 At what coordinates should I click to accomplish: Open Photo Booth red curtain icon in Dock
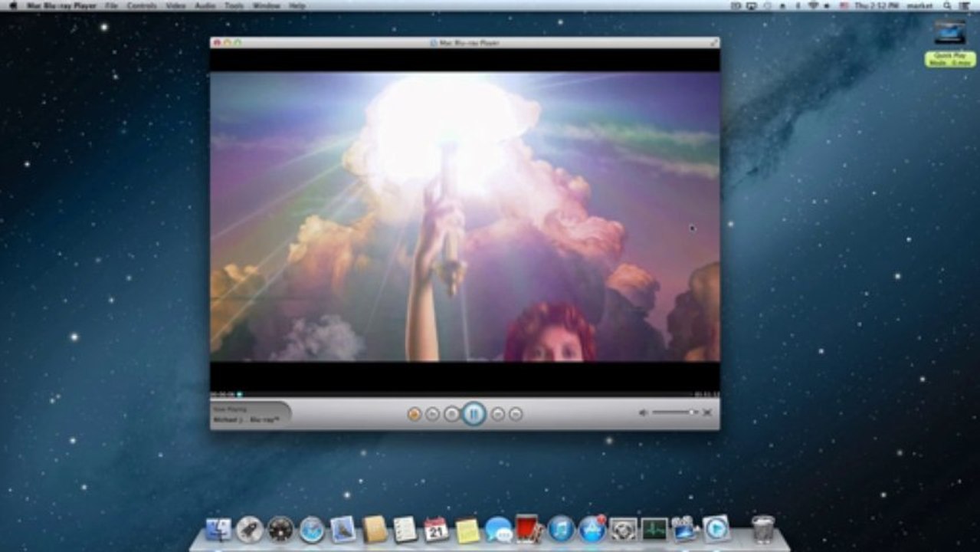pos(529,528)
